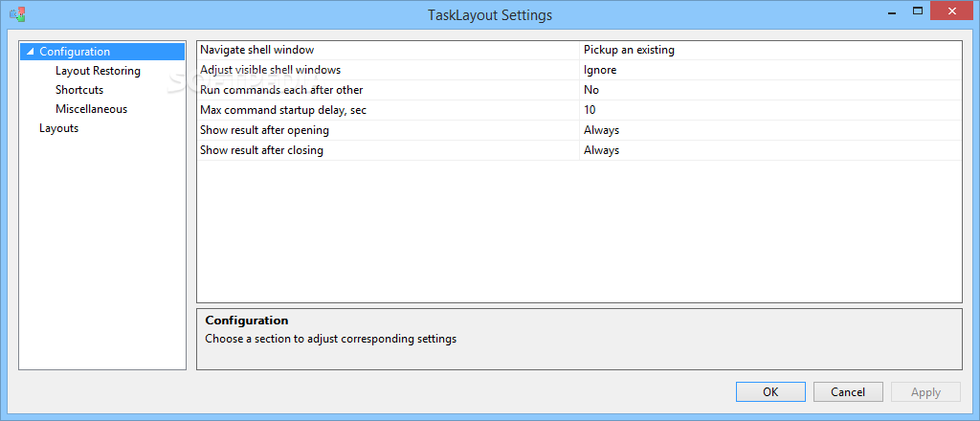The height and width of the screenshot is (421, 980).
Task: Close the TaskLayout Settings window
Action: click(x=951, y=11)
